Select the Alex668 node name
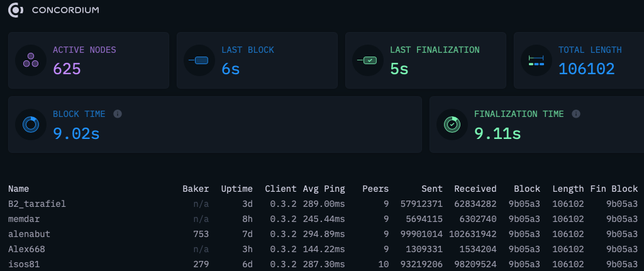The width and height of the screenshot is (644, 271). pyautogui.click(x=26, y=249)
